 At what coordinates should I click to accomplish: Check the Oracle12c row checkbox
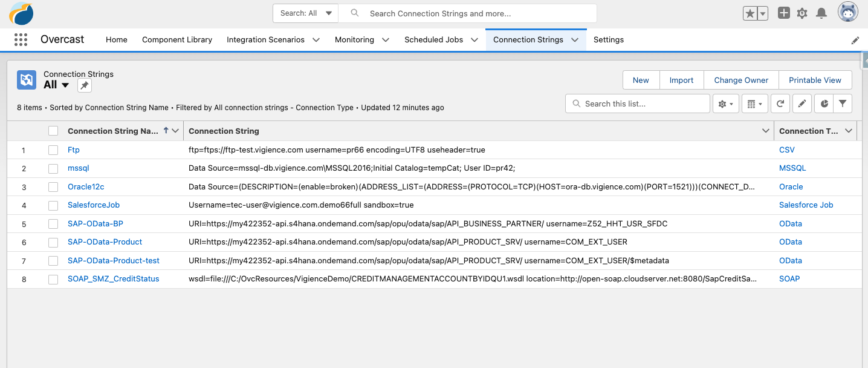[x=53, y=186]
